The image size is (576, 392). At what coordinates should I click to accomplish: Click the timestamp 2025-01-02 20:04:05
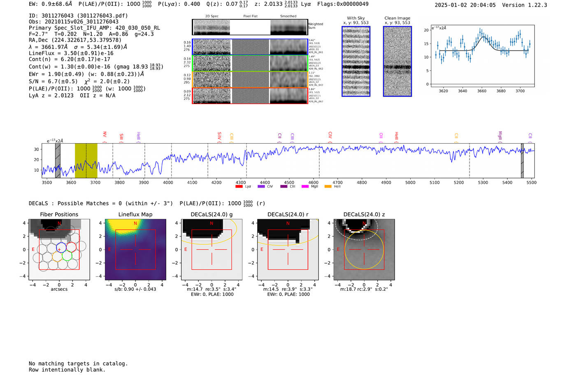pyautogui.click(x=465, y=5)
